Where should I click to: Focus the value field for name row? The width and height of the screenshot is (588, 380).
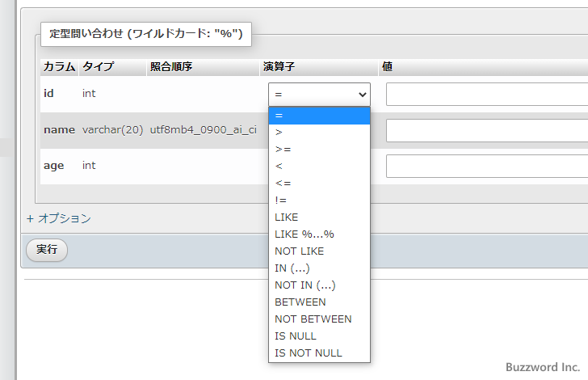tap(487, 130)
